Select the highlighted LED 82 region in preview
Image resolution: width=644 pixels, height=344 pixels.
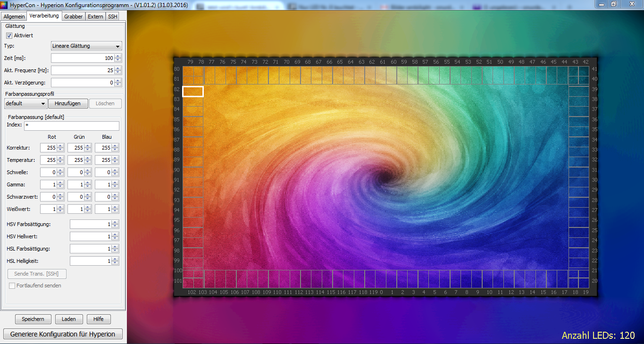pos(192,92)
